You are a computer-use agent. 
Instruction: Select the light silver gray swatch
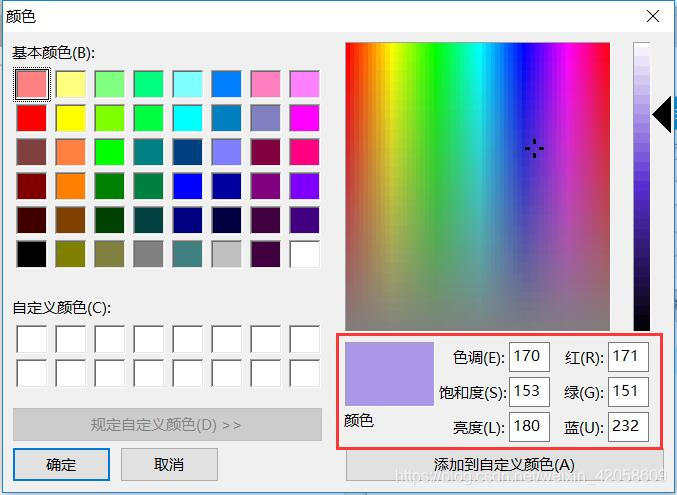pyautogui.click(x=226, y=254)
